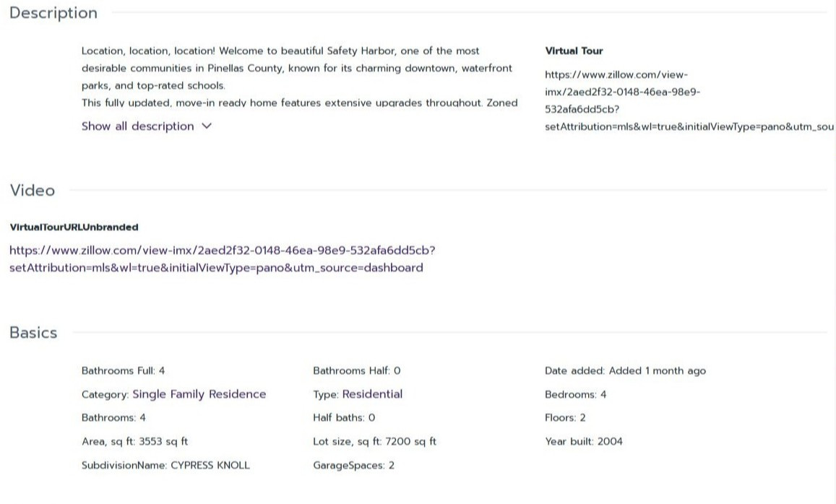Expand the Show all description chevron

point(207,126)
